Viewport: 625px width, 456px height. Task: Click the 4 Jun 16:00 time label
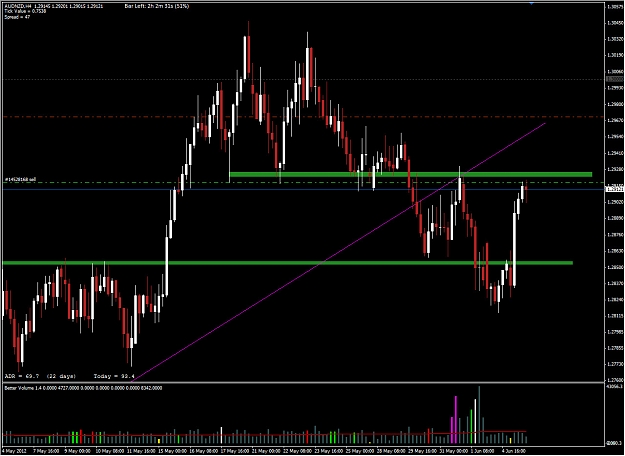513,450
